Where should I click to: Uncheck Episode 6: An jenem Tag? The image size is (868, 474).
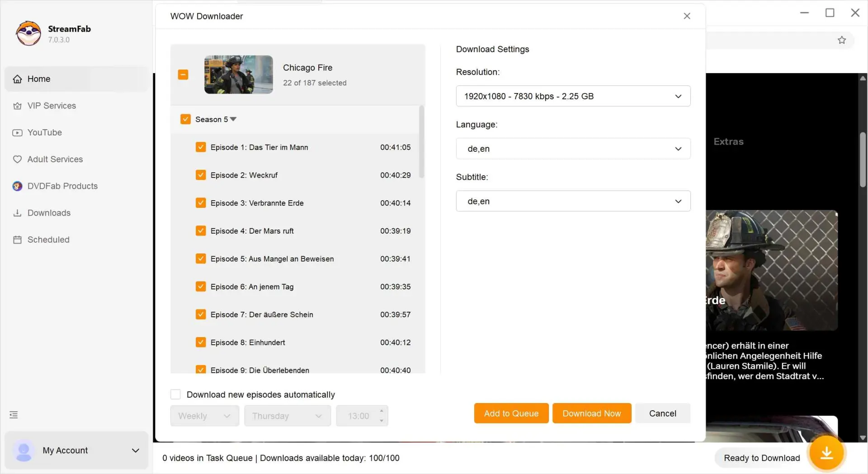point(201,287)
